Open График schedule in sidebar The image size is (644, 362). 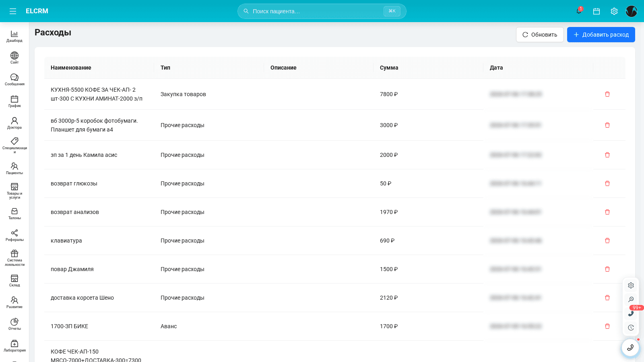click(x=14, y=101)
